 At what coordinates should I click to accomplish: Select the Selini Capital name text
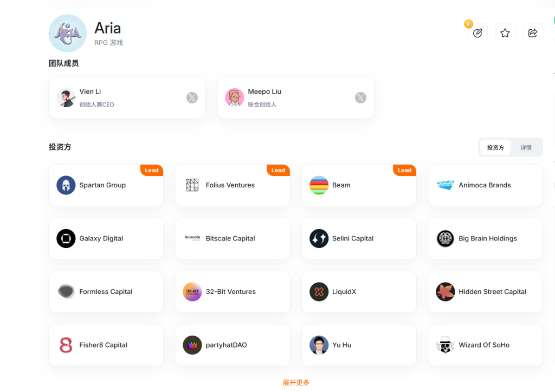pyautogui.click(x=352, y=239)
